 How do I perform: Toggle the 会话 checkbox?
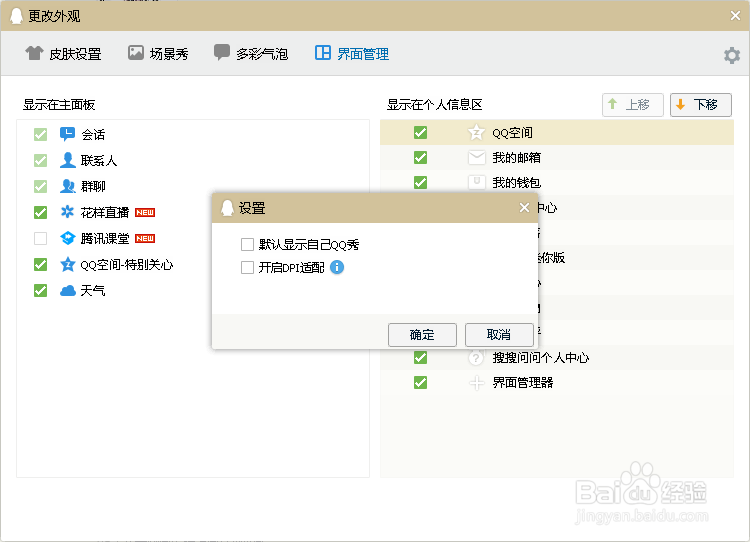click(x=41, y=134)
